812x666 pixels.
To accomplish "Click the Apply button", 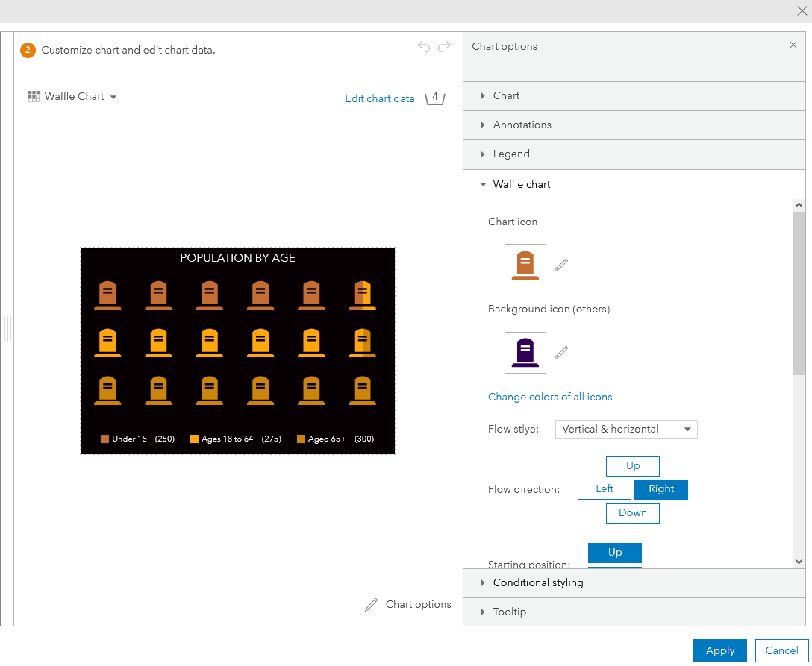I will 719,651.
